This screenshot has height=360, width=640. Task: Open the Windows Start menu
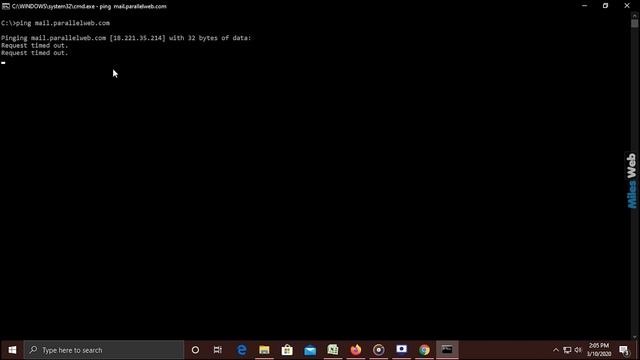tap(12, 350)
